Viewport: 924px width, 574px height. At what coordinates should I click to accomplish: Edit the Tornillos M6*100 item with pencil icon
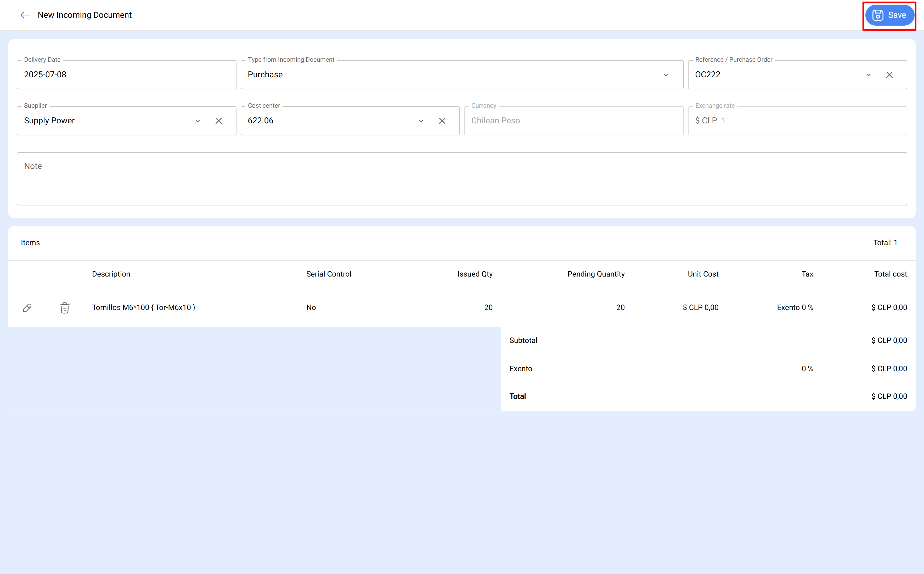coord(27,307)
